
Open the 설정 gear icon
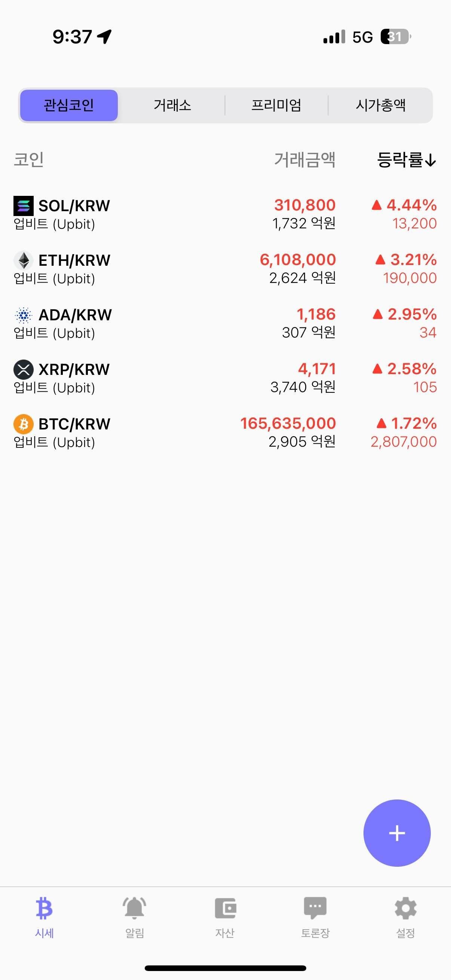coord(405,908)
